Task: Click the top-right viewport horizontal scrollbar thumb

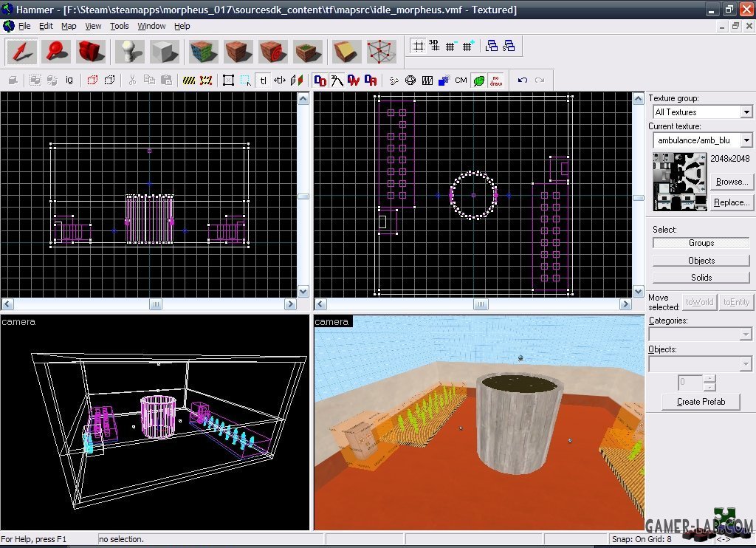Action: [481, 304]
